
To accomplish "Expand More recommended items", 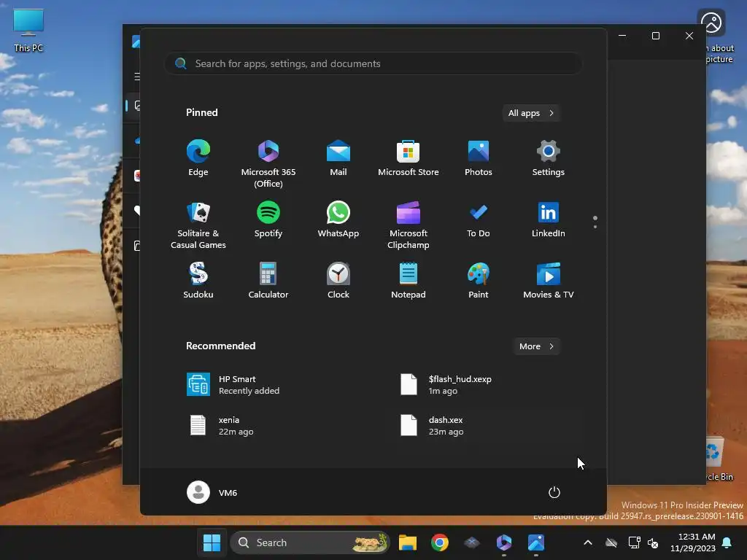I will coord(536,346).
